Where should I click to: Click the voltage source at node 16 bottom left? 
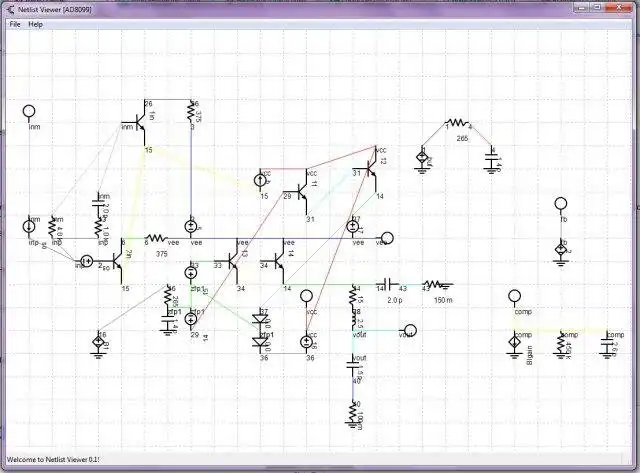(98, 343)
